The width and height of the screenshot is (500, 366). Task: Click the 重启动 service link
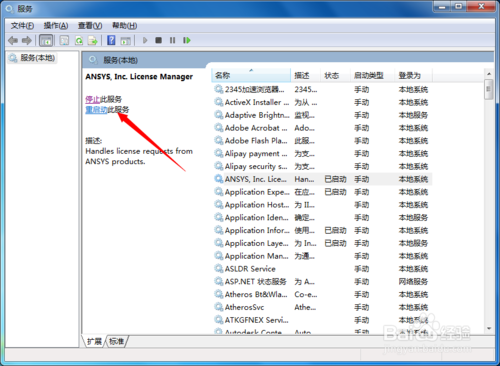click(96, 110)
